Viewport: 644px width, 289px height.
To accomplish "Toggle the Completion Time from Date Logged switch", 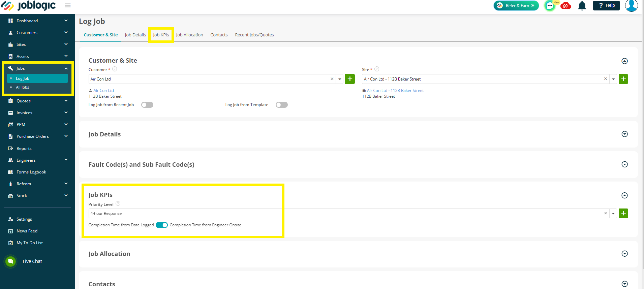I will 162,225.
